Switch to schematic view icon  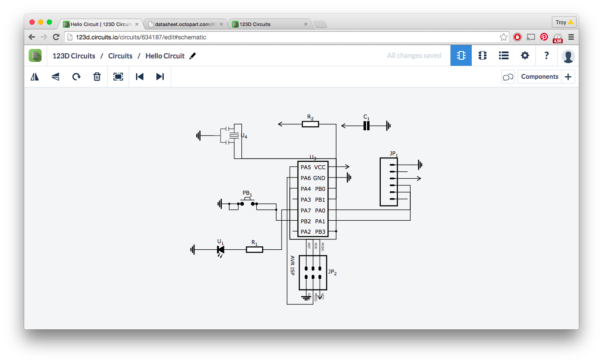coord(461,55)
